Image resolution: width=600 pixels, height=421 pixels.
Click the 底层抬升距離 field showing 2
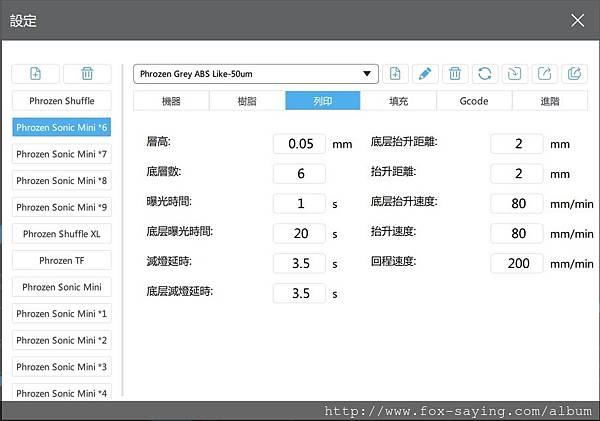[x=517, y=144]
